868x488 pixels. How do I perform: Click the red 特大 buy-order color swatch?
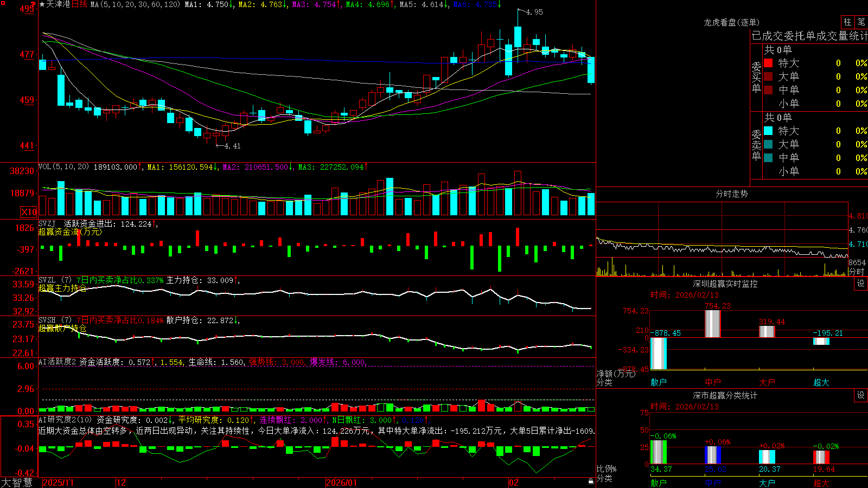[768, 63]
